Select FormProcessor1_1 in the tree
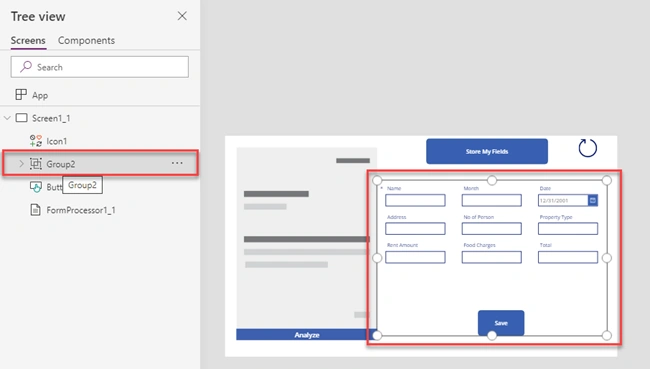The height and width of the screenshot is (369, 650). coord(81,210)
